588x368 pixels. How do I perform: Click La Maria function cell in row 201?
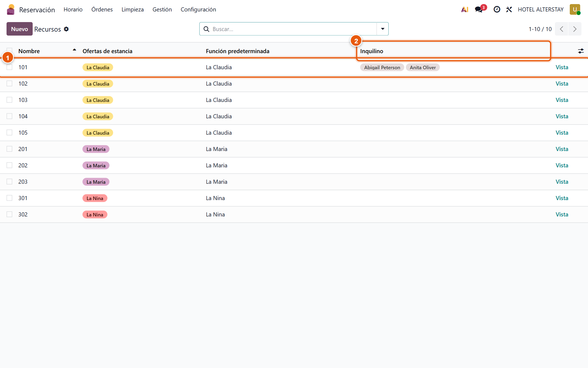pyautogui.click(x=216, y=149)
